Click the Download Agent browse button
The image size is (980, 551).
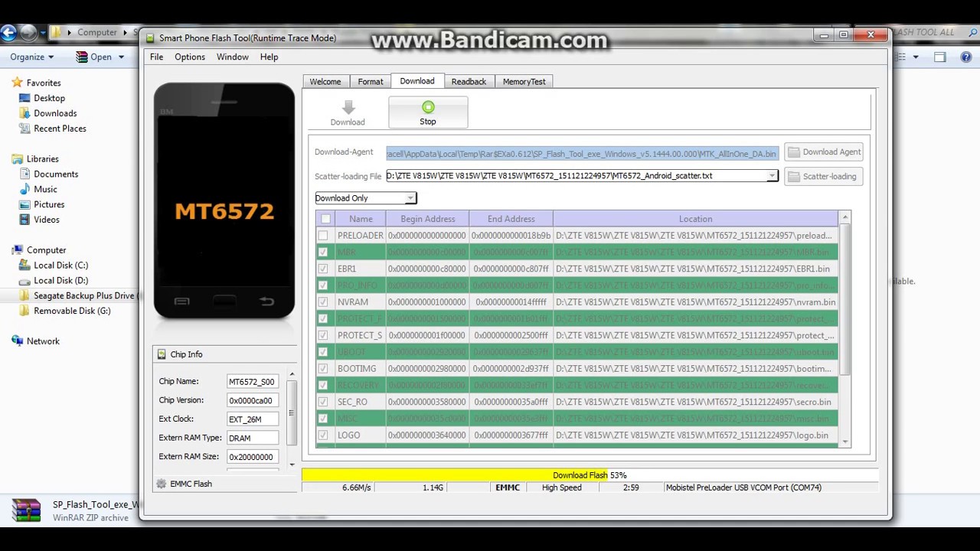[824, 152]
